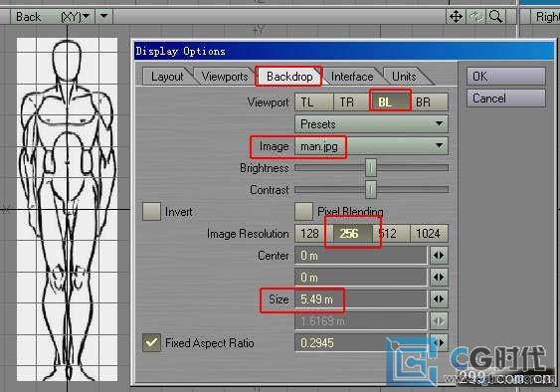560x392 pixels.
Task: Set image resolution to 256
Action: point(352,234)
